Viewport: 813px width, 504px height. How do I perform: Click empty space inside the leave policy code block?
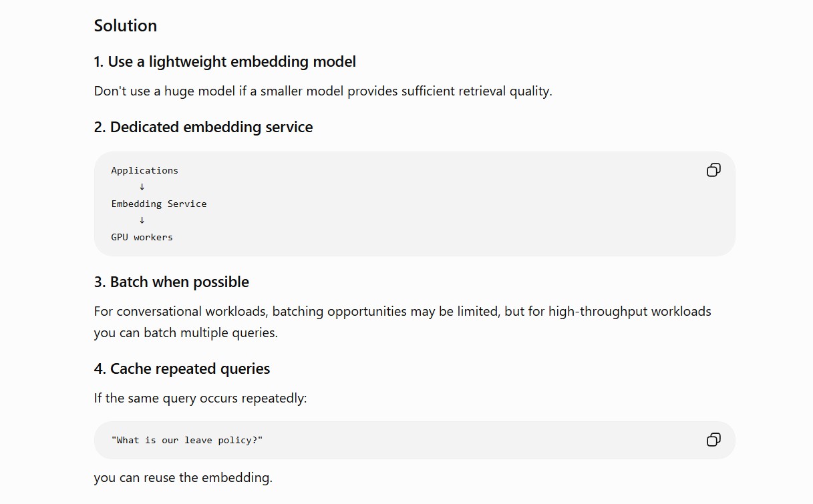coord(481,440)
